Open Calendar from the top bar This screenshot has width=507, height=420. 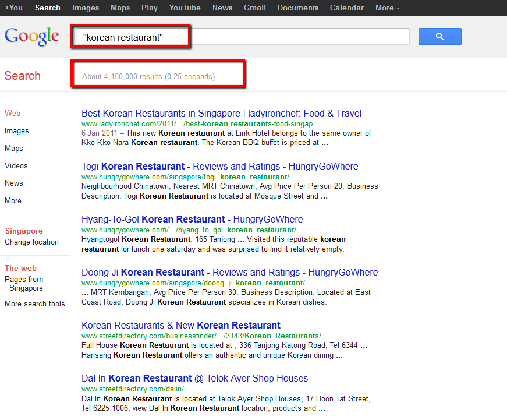[346, 8]
